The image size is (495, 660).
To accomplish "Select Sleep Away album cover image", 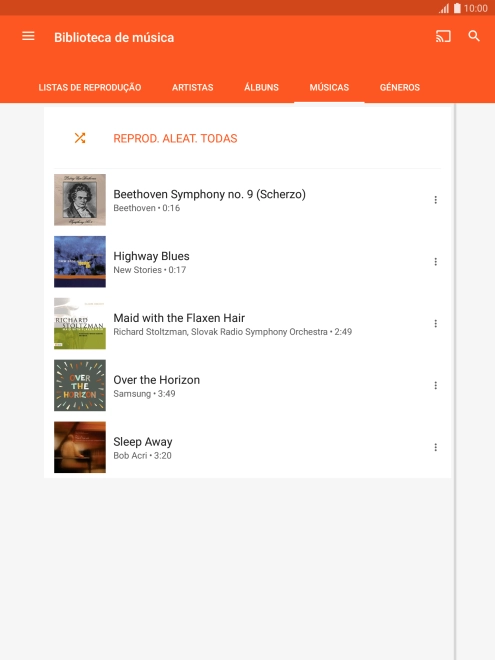I will (x=80, y=447).
